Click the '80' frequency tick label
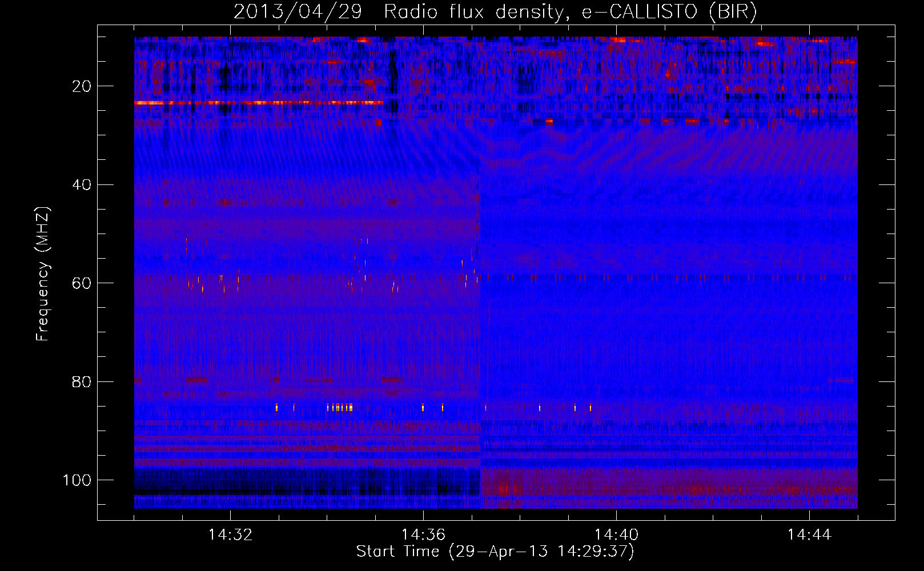 [82, 382]
